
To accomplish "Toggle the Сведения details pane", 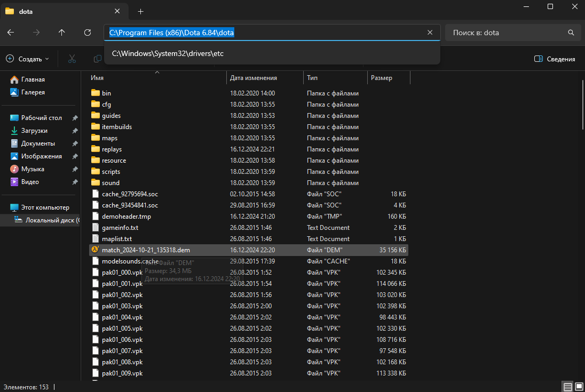I will pos(555,59).
